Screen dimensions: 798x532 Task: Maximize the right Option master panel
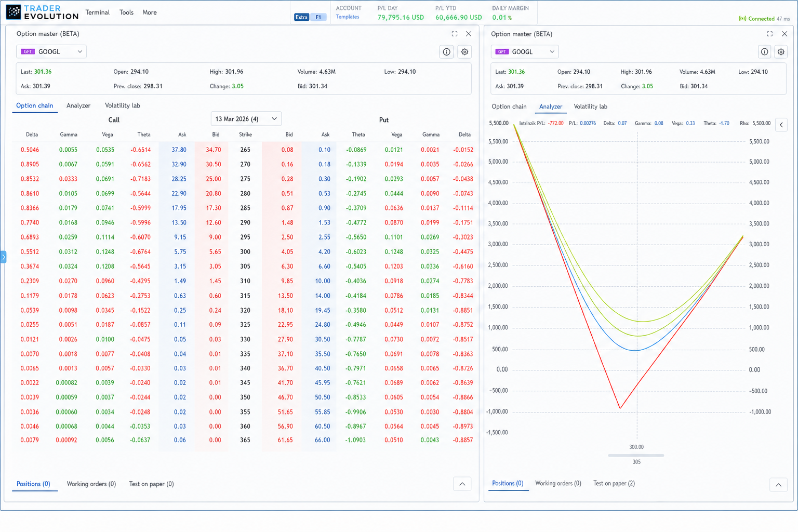769,34
